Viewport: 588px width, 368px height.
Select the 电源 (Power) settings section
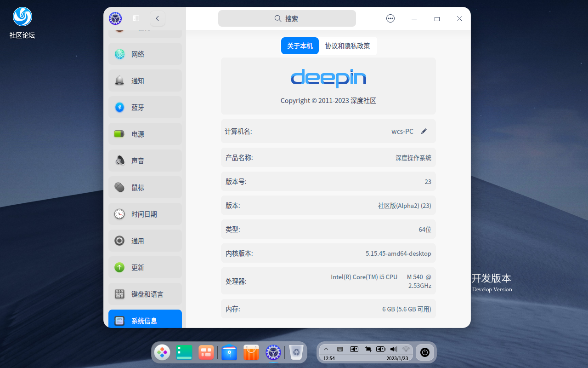[x=145, y=134]
